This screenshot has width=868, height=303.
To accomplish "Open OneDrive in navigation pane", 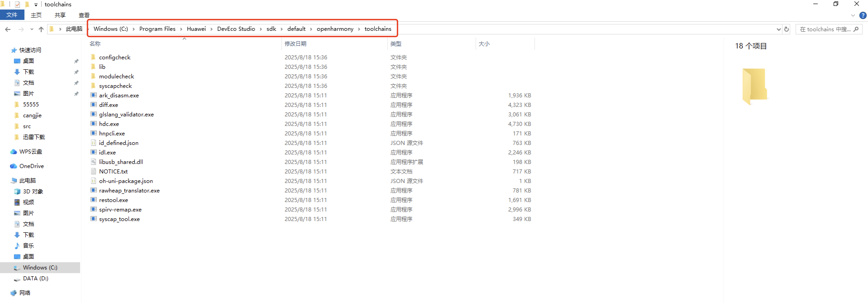I will tap(31, 166).
